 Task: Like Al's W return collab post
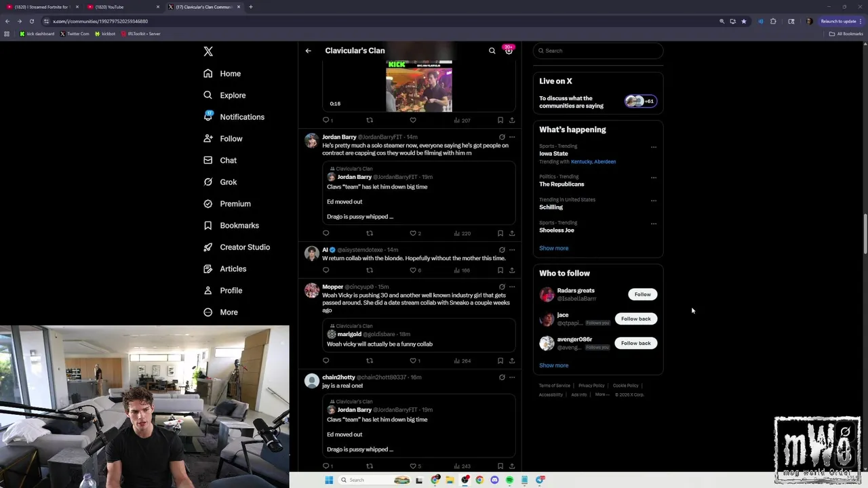coord(415,270)
